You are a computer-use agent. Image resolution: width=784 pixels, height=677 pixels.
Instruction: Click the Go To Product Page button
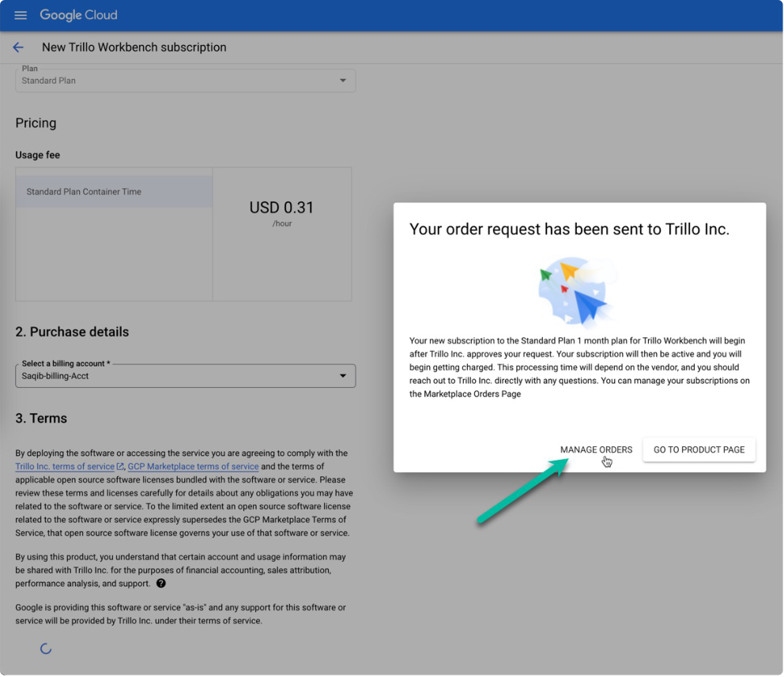click(x=699, y=449)
